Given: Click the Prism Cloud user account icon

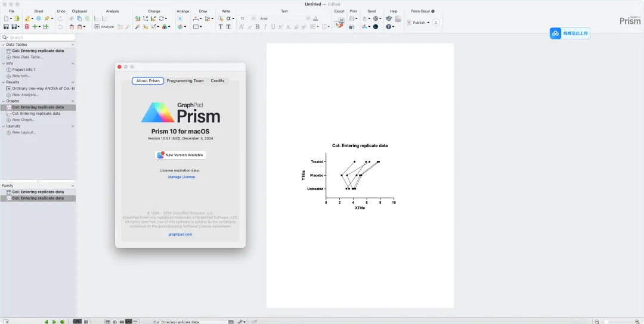Looking at the screenshot, I should coord(436,23).
